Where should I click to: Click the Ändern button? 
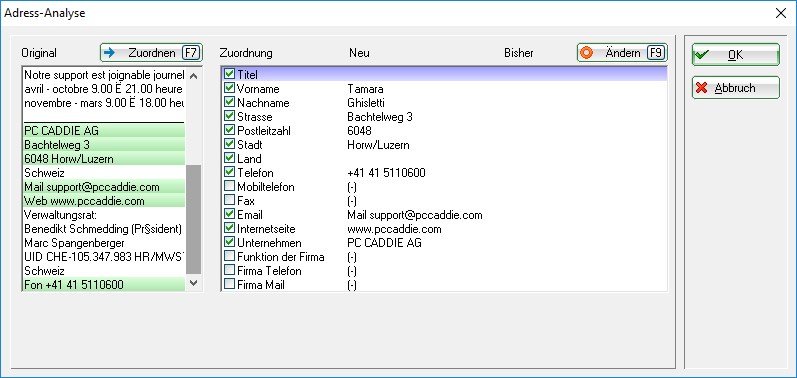tap(622, 53)
